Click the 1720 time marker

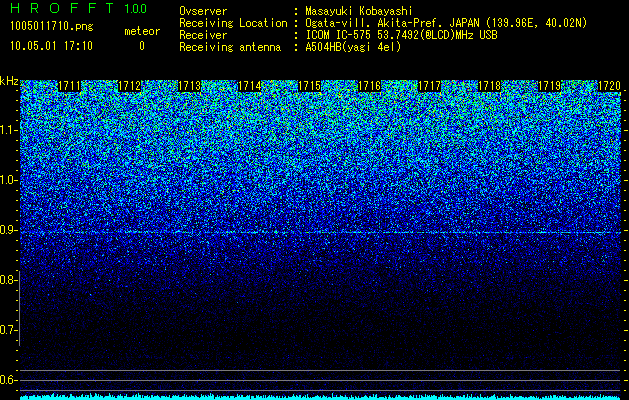click(609, 86)
